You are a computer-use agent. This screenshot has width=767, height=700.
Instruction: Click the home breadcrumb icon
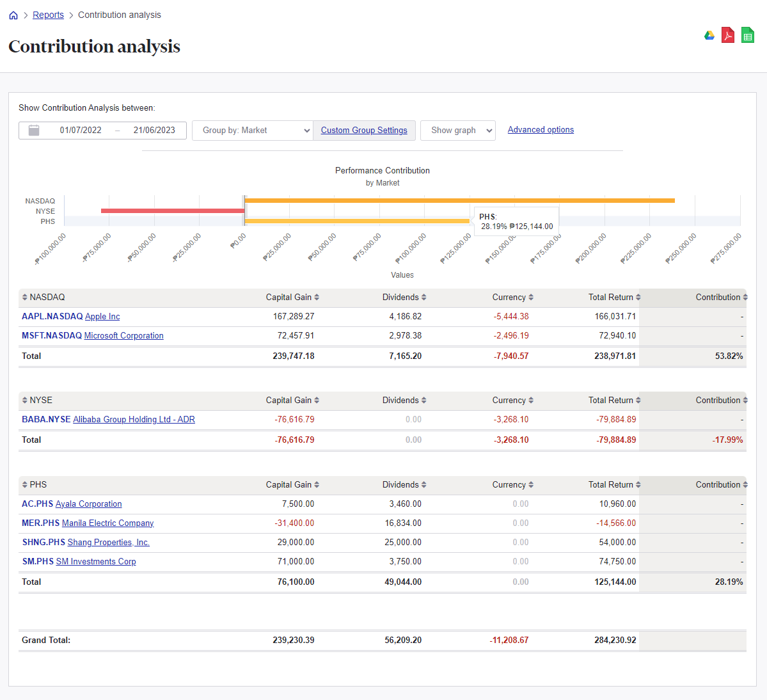point(13,15)
